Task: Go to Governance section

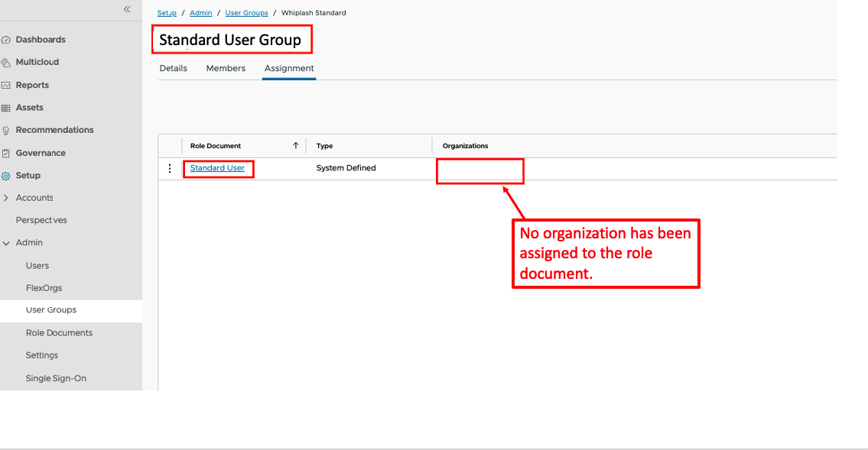Action: pyautogui.click(x=41, y=153)
